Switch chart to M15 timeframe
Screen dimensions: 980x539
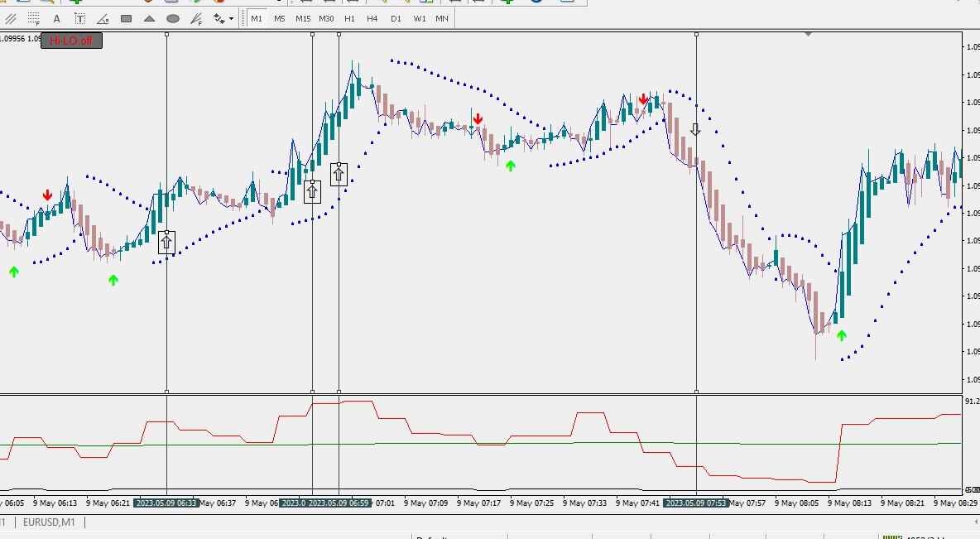click(x=303, y=19)
